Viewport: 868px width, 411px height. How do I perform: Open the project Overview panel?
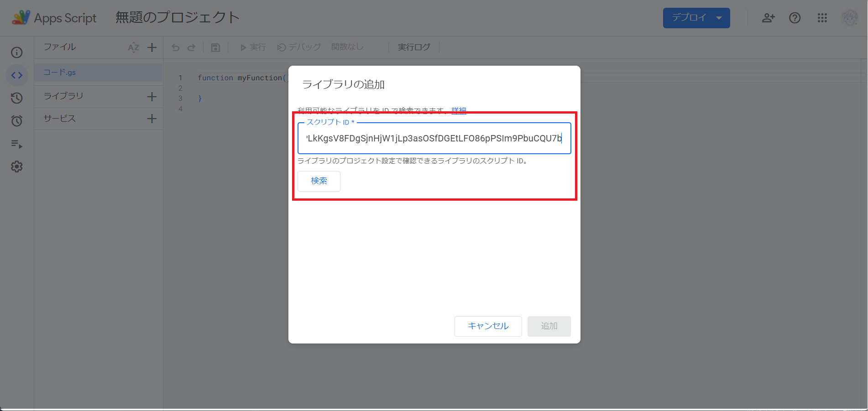pyautogui.click(x=16, y=52)
